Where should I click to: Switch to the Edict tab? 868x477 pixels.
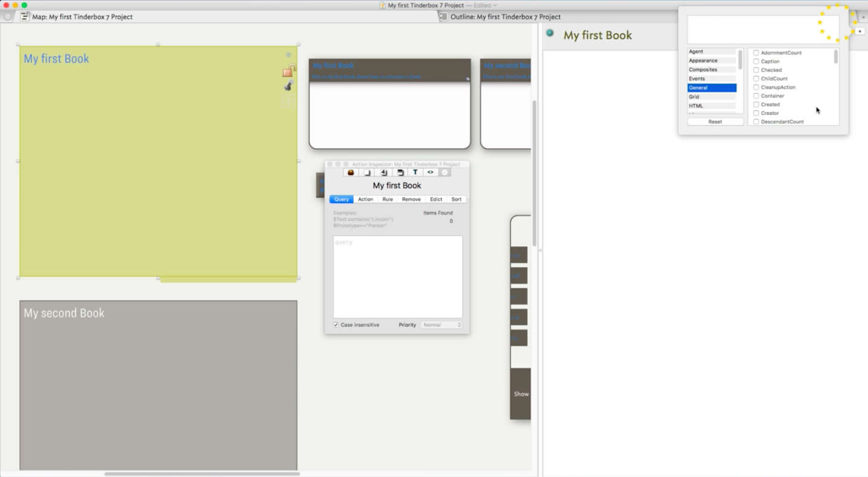tap(436, 199)
